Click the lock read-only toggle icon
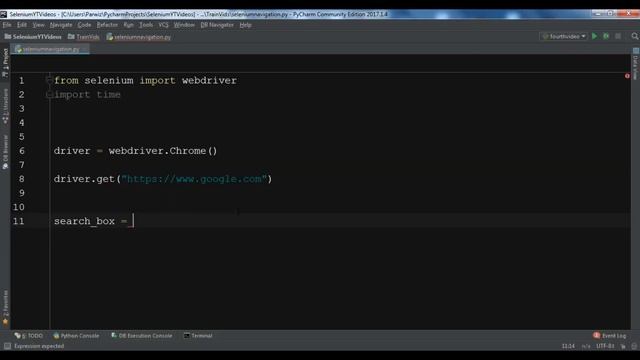The image size is (640, 360). 623,346
